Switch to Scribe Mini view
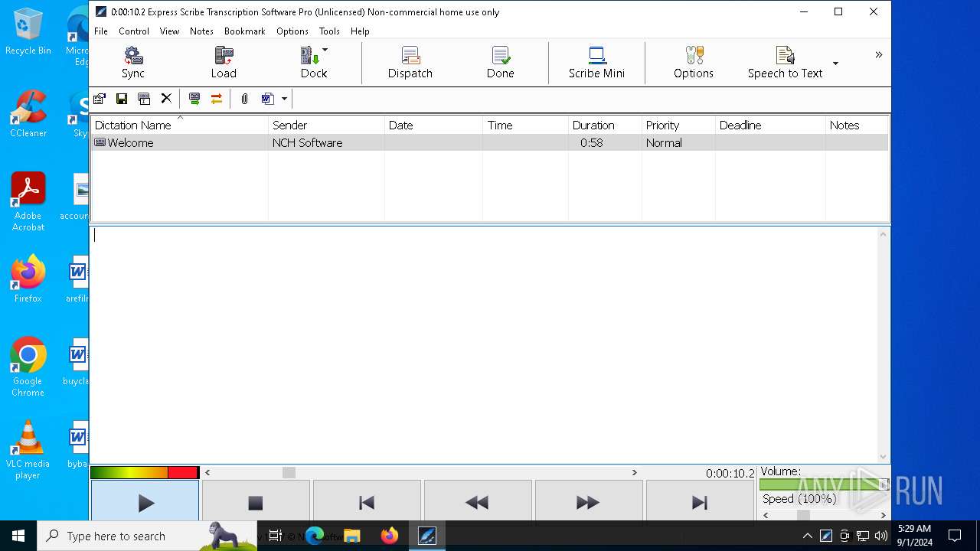The image size is (980, 551). 596,63
